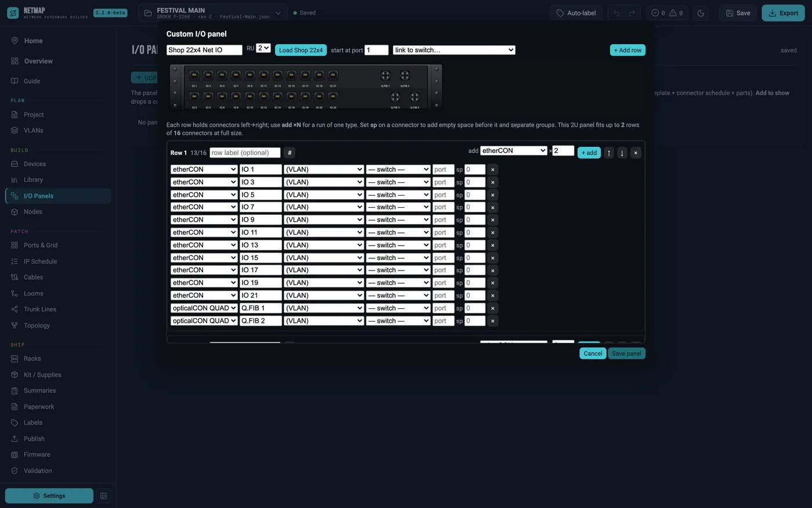
Task: Go to Project in the sidebar
Action: (x=58, y=114)
